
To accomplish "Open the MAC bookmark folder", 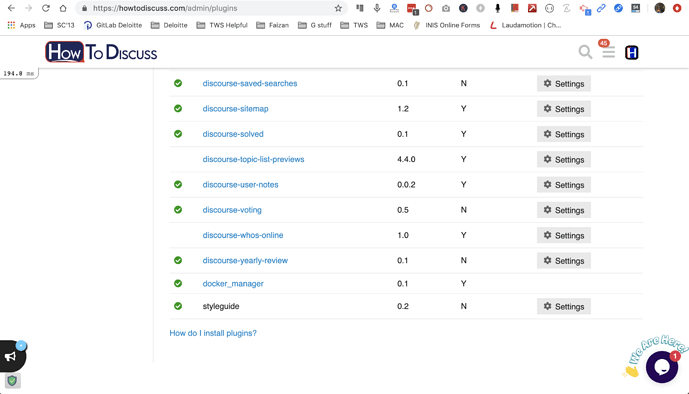I will coord(390,25).
